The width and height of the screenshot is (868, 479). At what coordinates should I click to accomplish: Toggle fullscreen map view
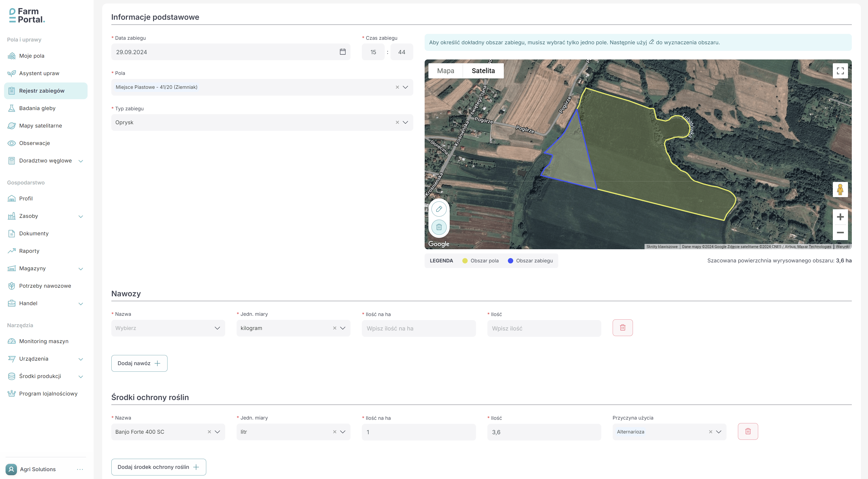tap(840, 71)
